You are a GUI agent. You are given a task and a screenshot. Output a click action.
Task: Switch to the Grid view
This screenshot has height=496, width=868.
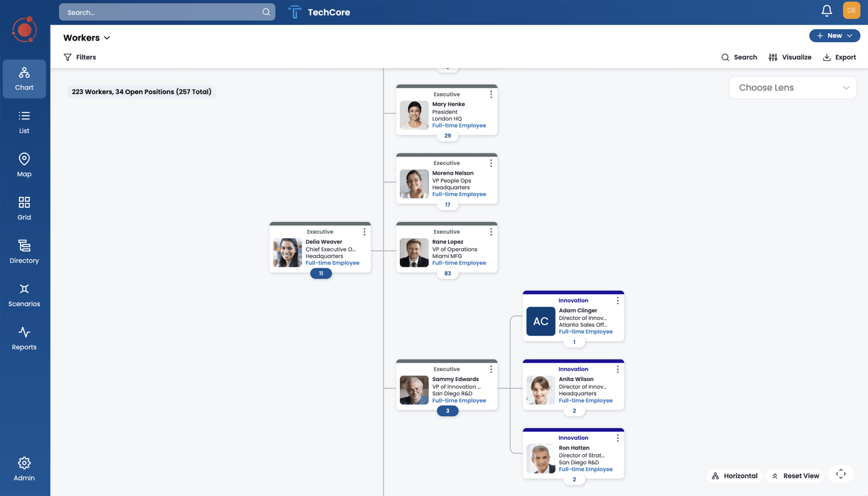(x=24, y=208)
